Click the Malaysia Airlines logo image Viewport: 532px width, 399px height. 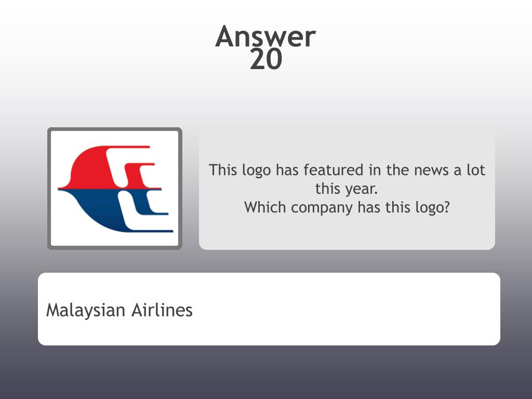tap(115, 189)
